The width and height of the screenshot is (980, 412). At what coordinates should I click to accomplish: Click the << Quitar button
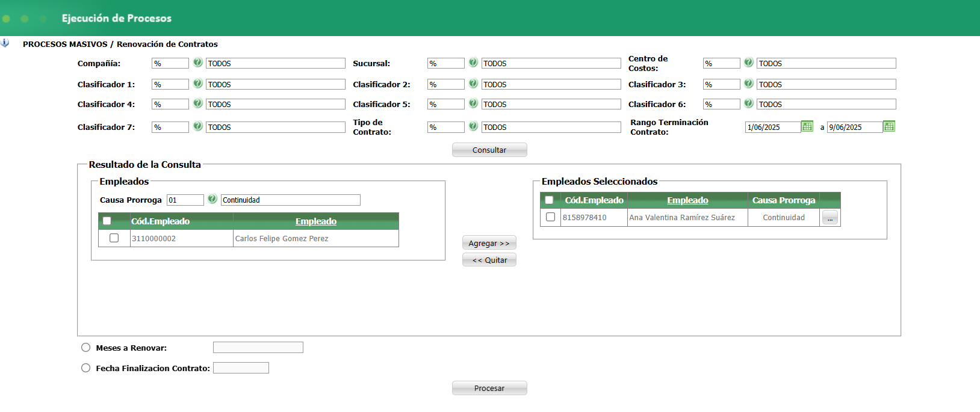pyautogui.click(x=489, y=260)
